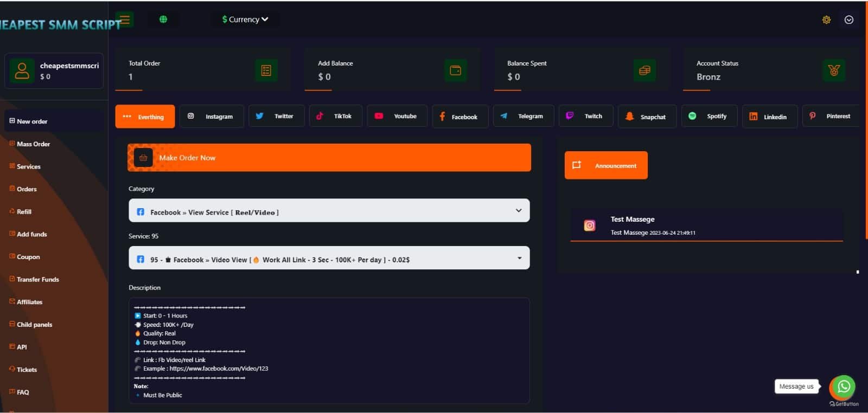
Task: Open the top-right circled chevron menu
Action: pyautogui.click(x=849, y=20)
